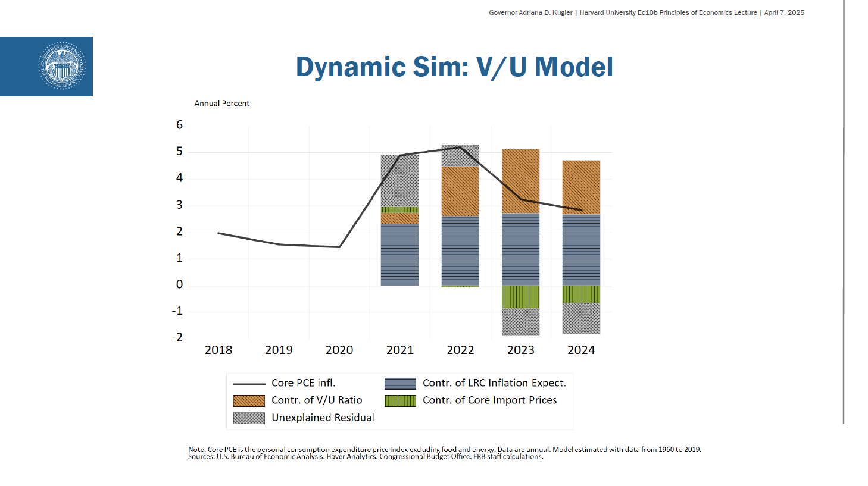Select the orange V/U Ratio legend swatch
Viewport: 868px width, 486px height.
pyautogui.click(x=249, y=401)
